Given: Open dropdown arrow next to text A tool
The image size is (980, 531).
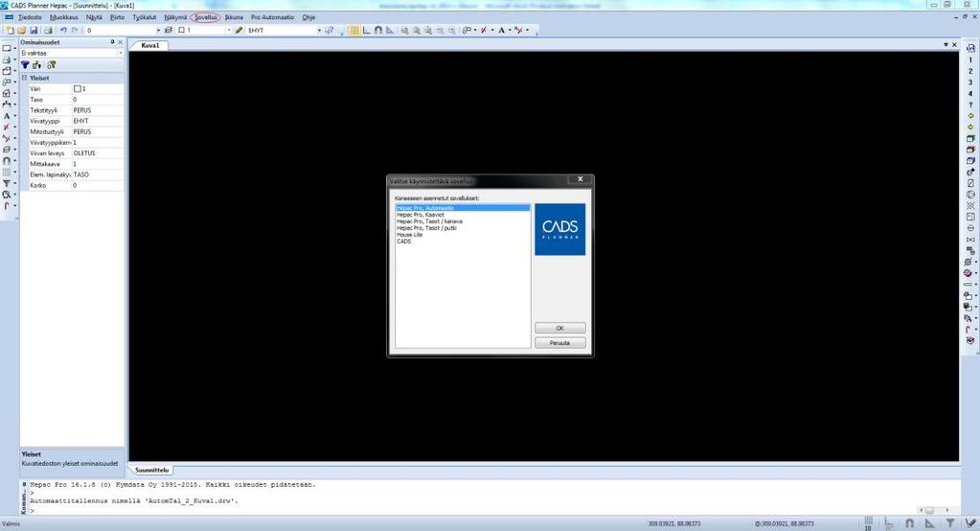Looking at the screenshot, I should pos(510,30).
